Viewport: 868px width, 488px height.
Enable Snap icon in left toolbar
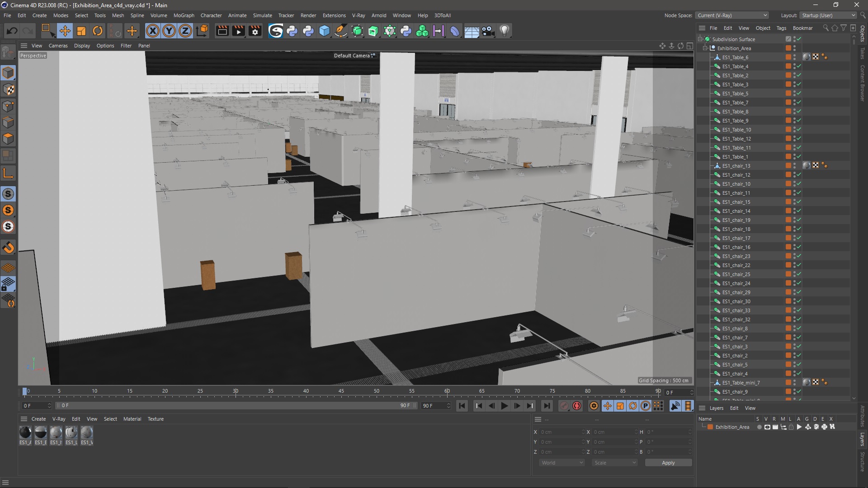pos(8,248)
